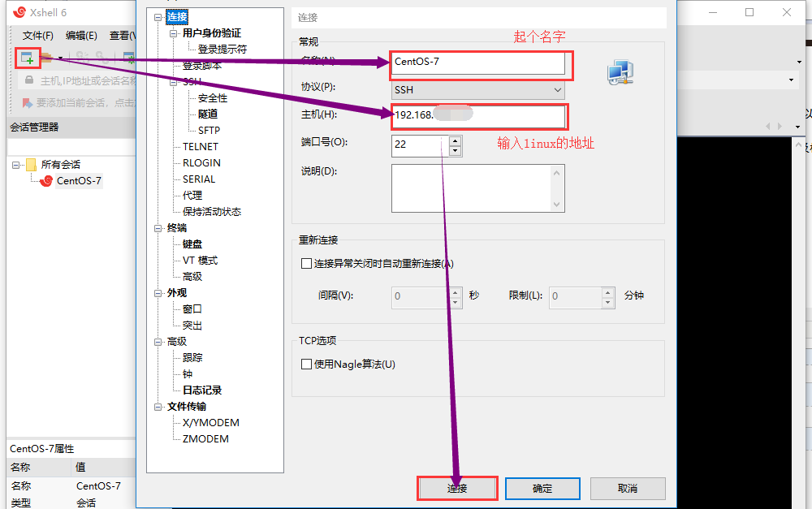Collapse the 外观 tree node
The width and height of the screenshot is (812, 509).
point(158,293)
